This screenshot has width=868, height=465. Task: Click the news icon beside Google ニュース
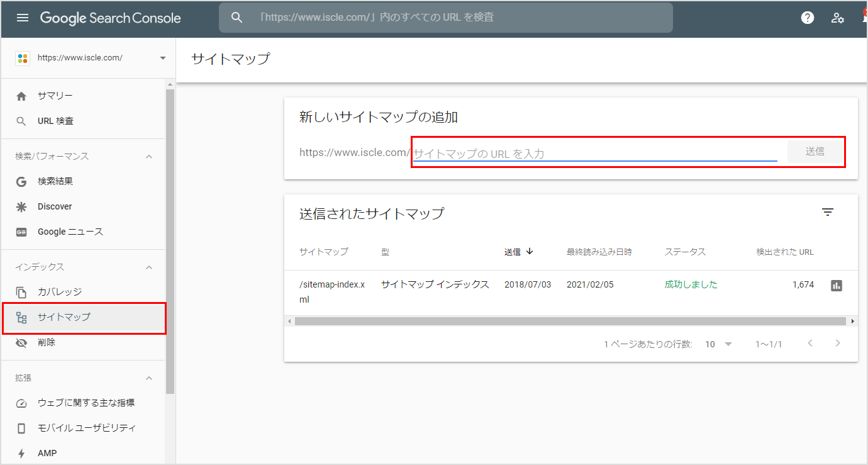(x=21, y=232)
